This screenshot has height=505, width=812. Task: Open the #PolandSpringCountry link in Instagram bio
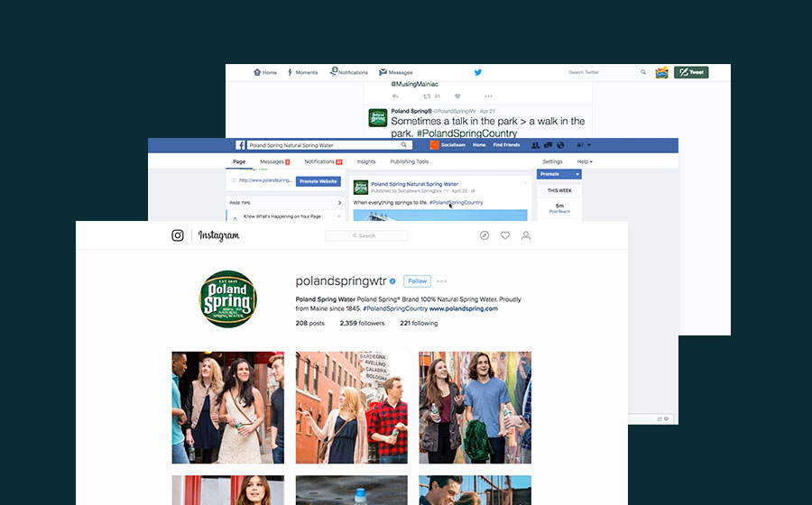point(395,308)
